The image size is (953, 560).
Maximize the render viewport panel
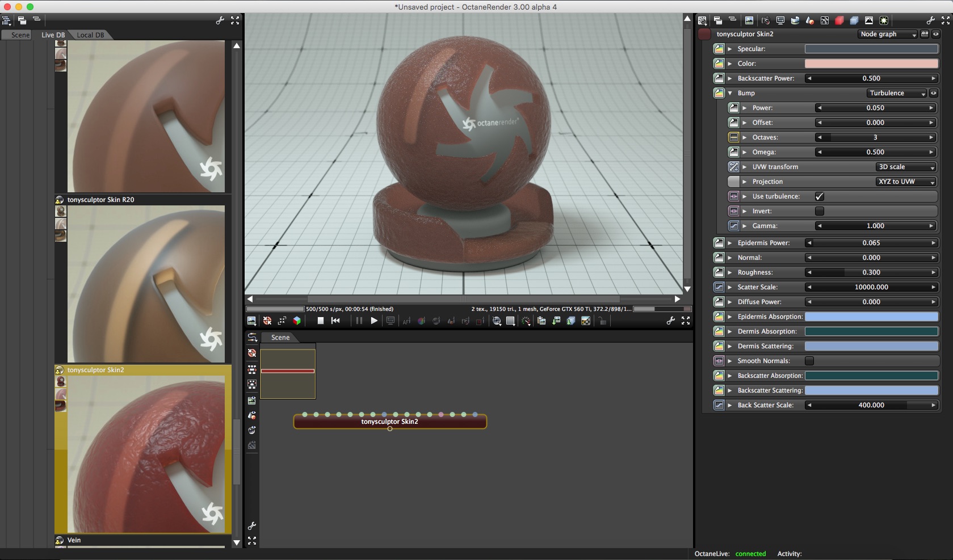tap(686, 321)
